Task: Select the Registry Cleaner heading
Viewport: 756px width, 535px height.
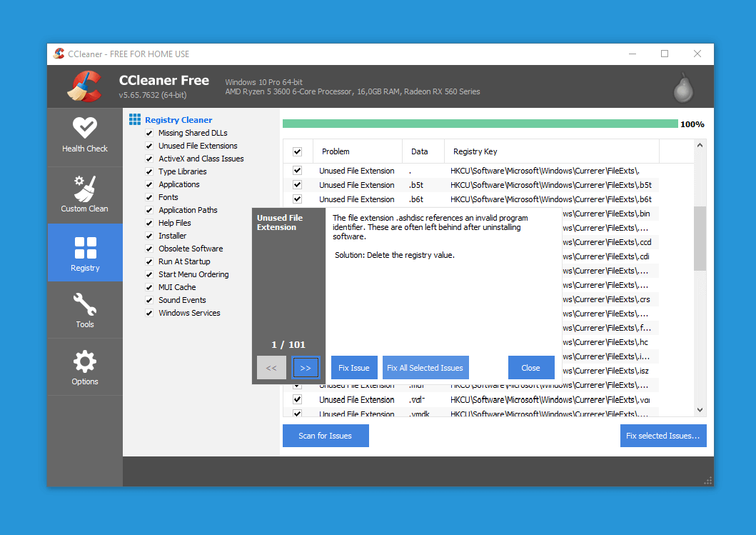Action: coord(178,120)
